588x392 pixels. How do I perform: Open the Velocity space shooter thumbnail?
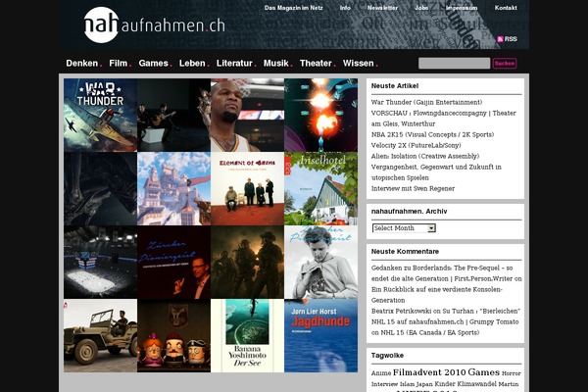pyautogui.click(x=321, y=116)
